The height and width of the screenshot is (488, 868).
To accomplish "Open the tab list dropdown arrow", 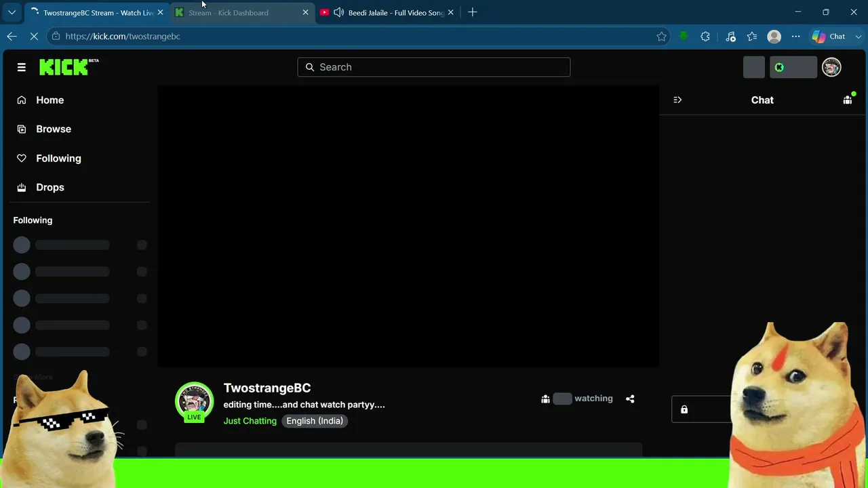I will point(12,12).
